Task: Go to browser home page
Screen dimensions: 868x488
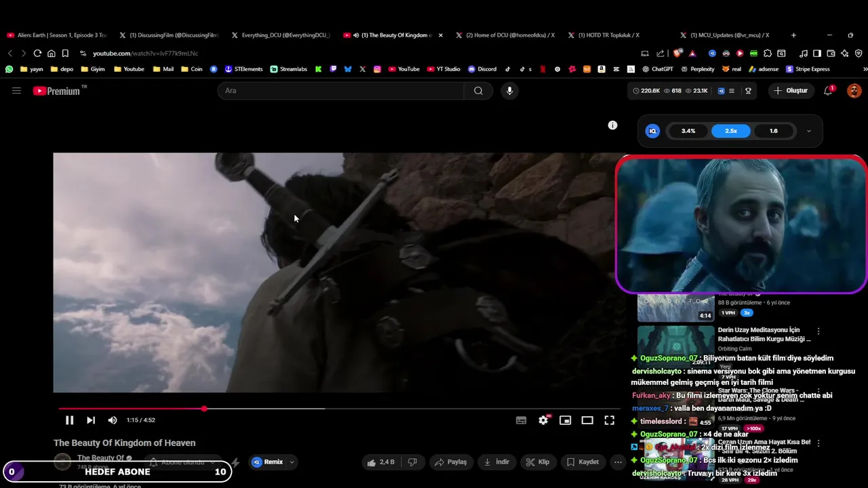Action: [x=51, y=54]
